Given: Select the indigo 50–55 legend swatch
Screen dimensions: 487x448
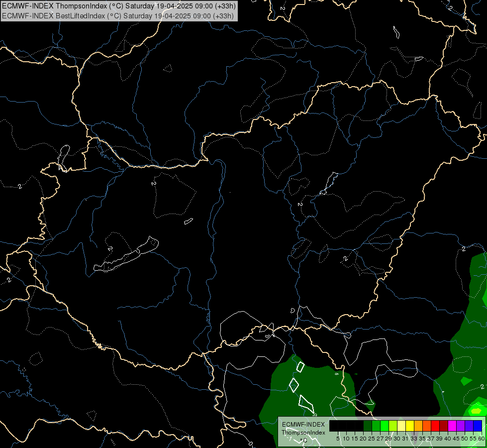Looking at the screenshot, I should [x=469, y=426].
